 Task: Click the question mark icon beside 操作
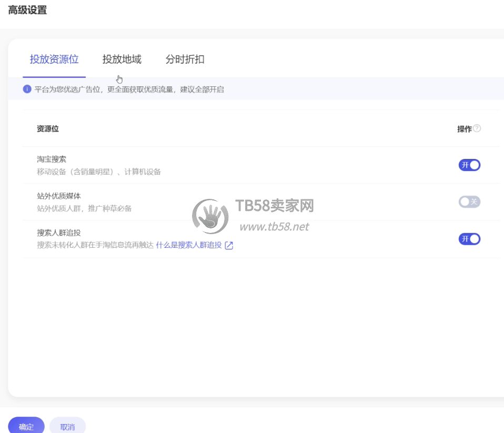pyautogui.click(x=477, y=128)
